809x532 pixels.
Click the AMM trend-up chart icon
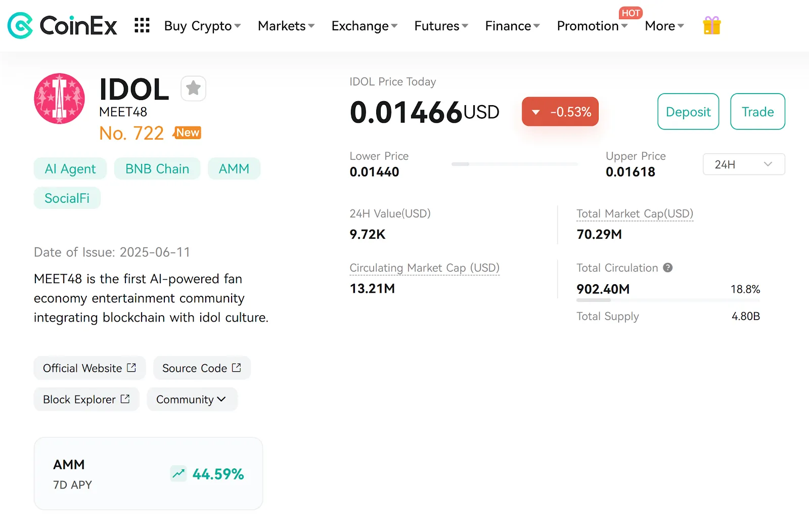178,473
